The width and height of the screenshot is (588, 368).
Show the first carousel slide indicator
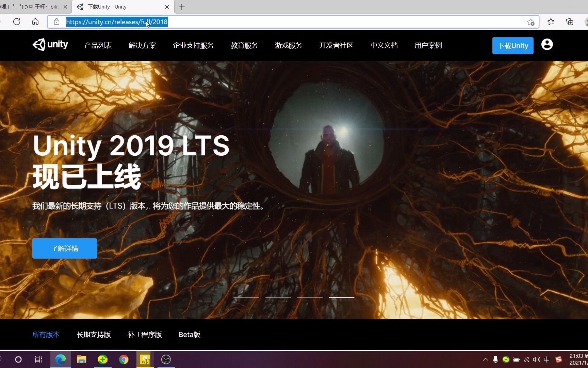246,297
